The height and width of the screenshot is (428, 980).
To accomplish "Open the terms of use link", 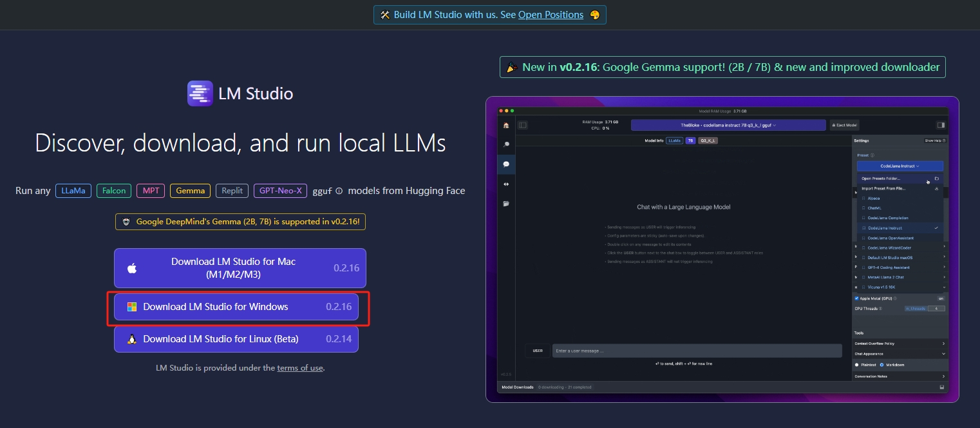I will click(300, 368).
